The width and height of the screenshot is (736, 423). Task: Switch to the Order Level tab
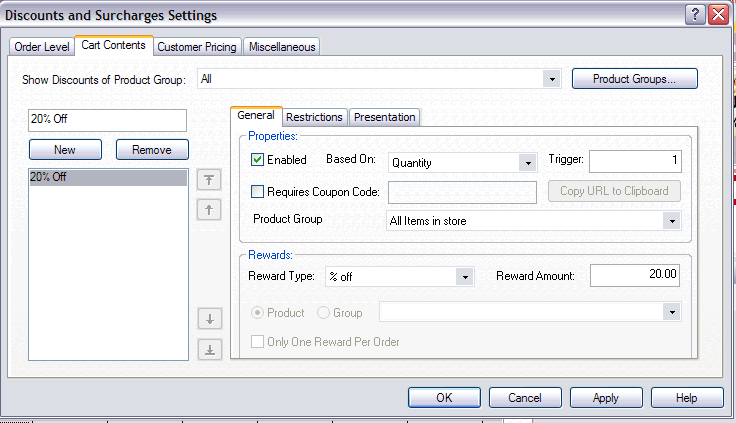[x=40, y=47]
